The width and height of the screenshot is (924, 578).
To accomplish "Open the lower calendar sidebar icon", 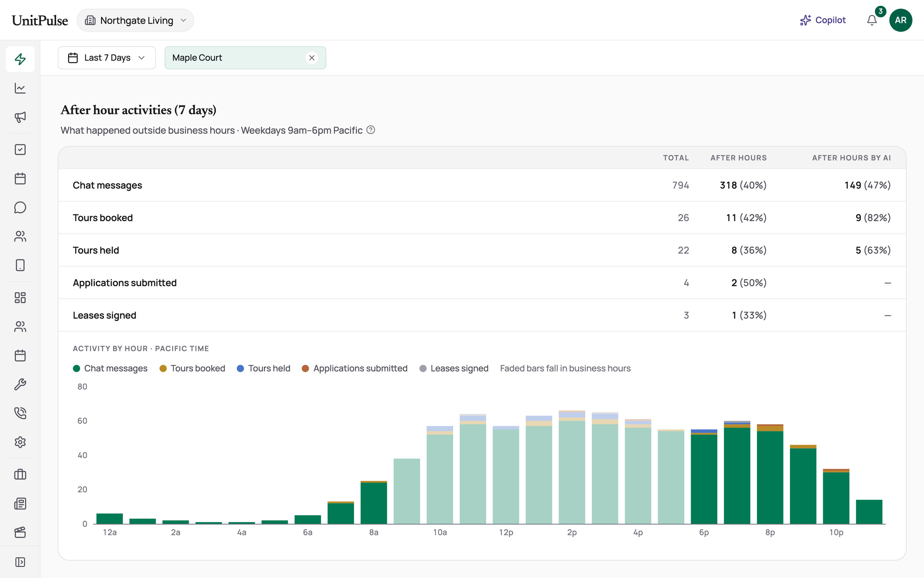I will coord(20,355).
